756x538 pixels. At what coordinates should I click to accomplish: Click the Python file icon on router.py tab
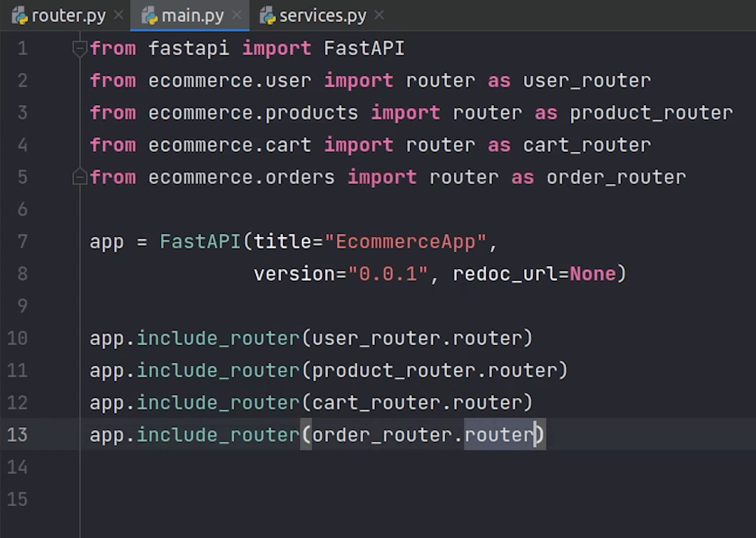coord(20,16)
